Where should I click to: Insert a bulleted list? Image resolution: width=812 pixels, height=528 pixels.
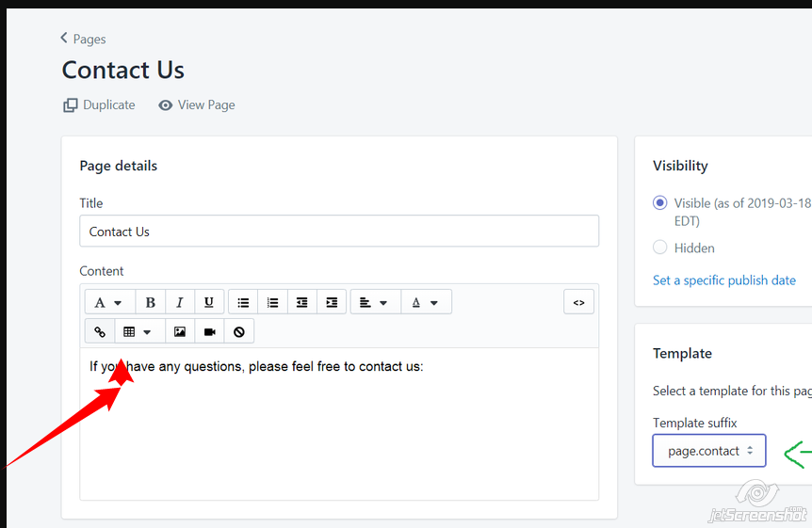[243, 302]
